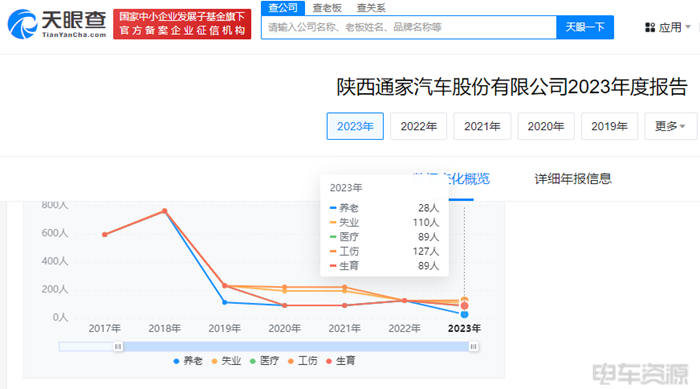
Task: Toggle the 生育 legend series
Action: click(341, 361)
